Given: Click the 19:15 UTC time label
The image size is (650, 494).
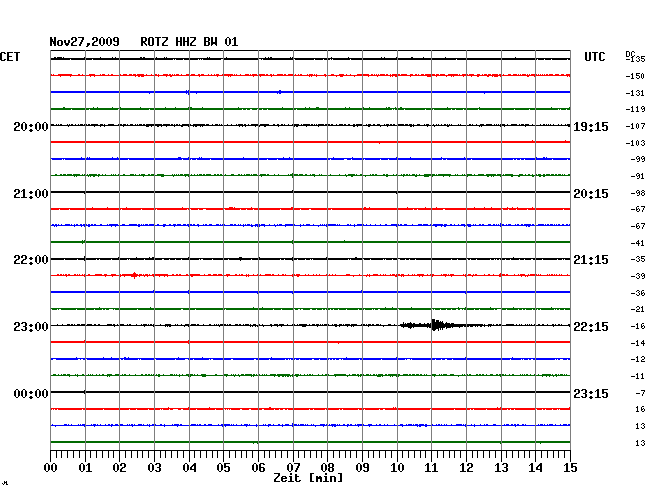Looking at the screenshot, I should (591, 126).
